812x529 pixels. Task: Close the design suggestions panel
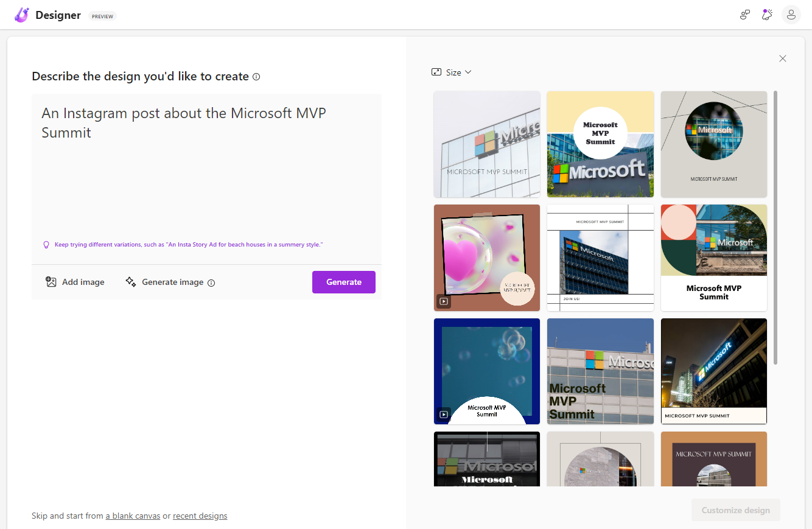click(783, 58)
